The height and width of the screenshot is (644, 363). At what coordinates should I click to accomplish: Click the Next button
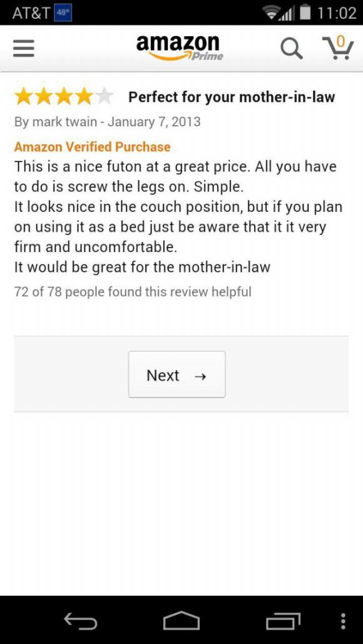(x=176, y=374)
